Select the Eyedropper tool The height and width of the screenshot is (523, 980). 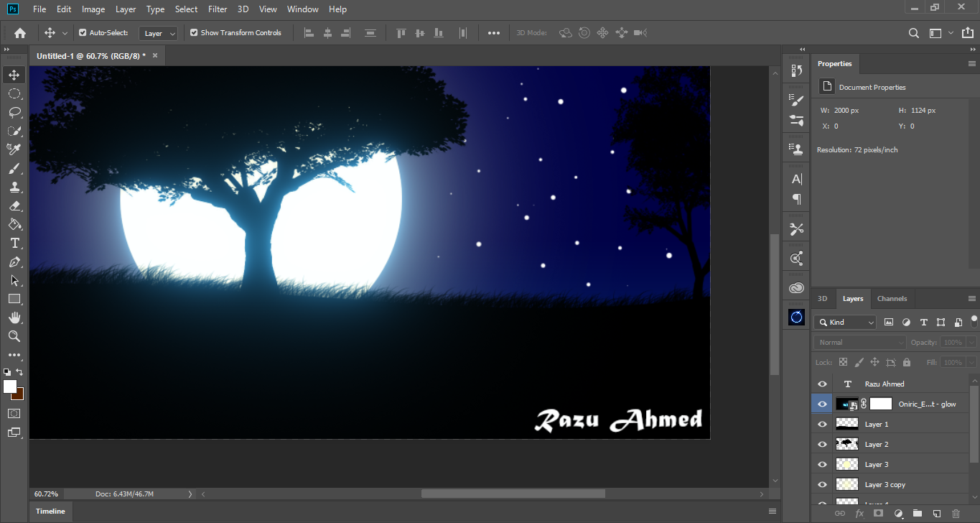pos(14,149)
